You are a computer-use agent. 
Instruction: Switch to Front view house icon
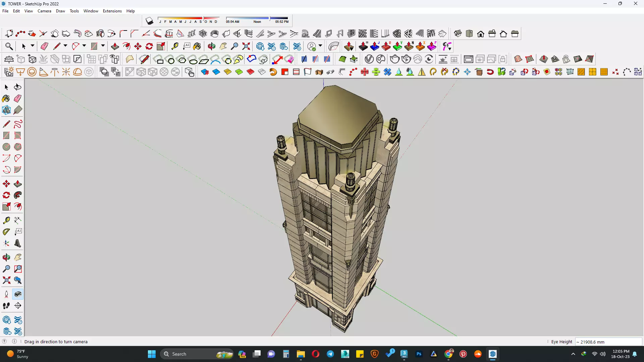tap(481, 34)
